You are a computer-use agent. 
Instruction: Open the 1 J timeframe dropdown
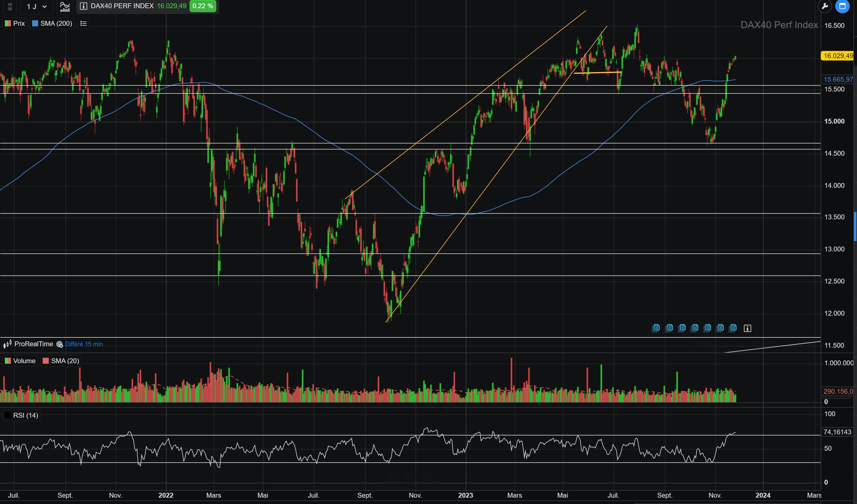click(37, 6)
